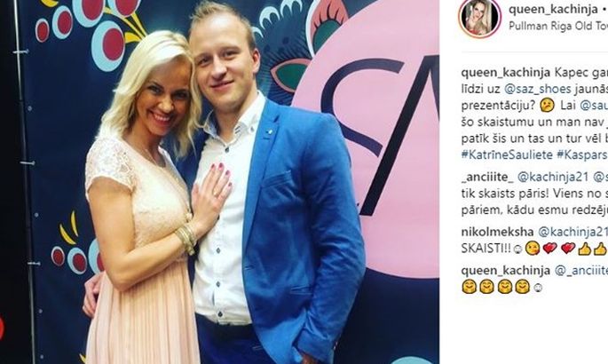Click the couple's photo in the post
Screen dimensions: 608x364
click(x=220, y=182)
